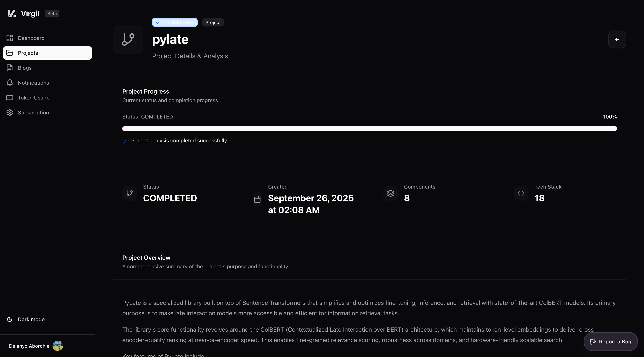
Task: Click the Subscription gear icon
Action: point(10,113)
